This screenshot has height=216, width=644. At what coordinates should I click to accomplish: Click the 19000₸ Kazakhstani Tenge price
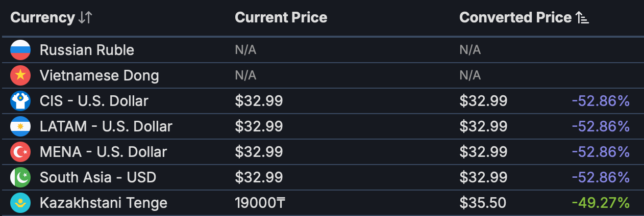pos(260,203)
